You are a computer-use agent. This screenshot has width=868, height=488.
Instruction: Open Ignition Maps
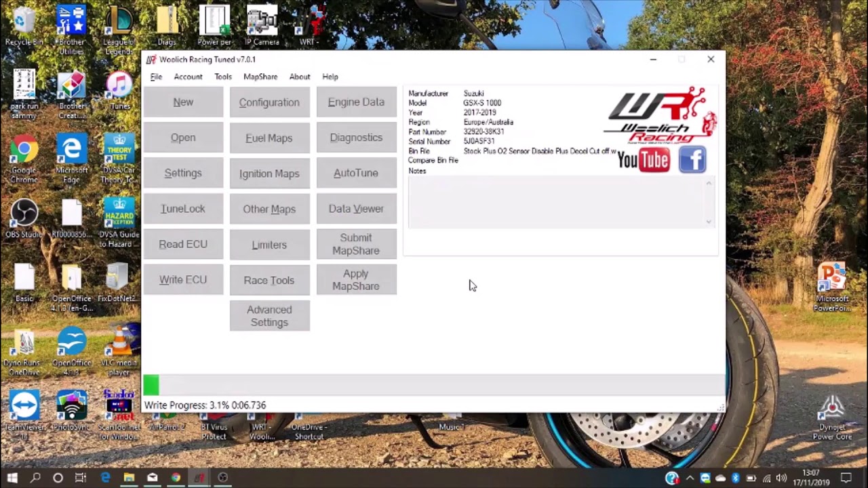pos(269,174)
